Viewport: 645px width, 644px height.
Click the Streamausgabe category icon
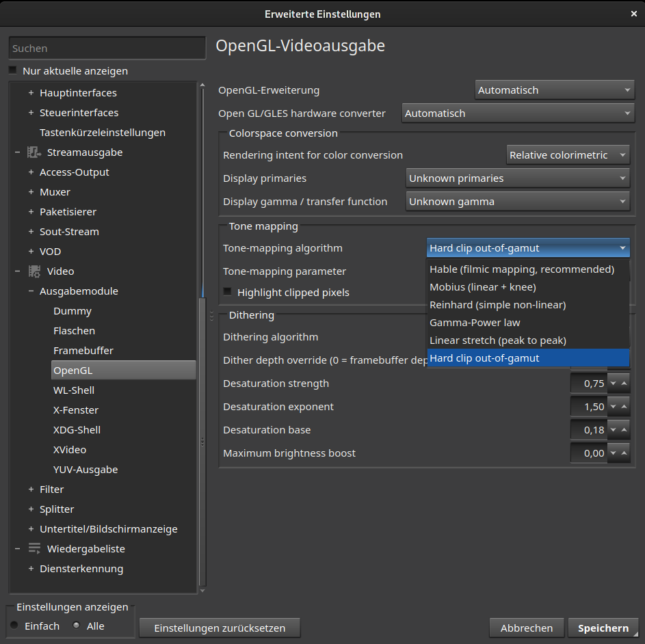point(34,152)
